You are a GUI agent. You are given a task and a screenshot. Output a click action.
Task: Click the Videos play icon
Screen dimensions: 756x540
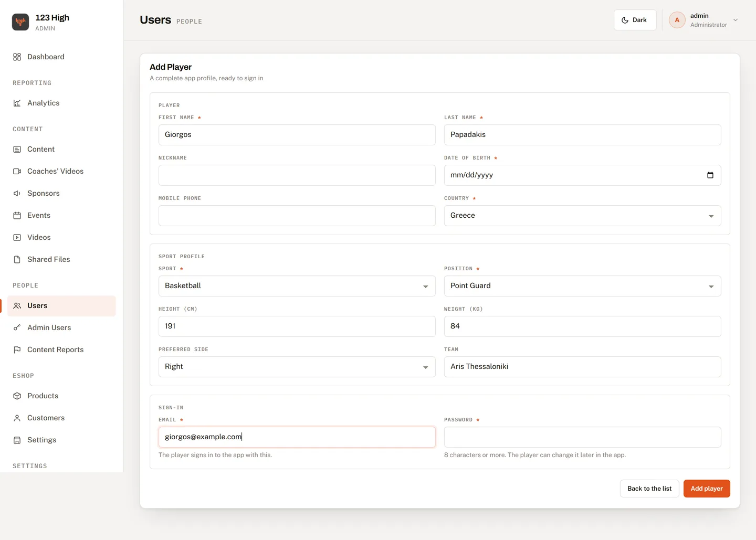17,237
